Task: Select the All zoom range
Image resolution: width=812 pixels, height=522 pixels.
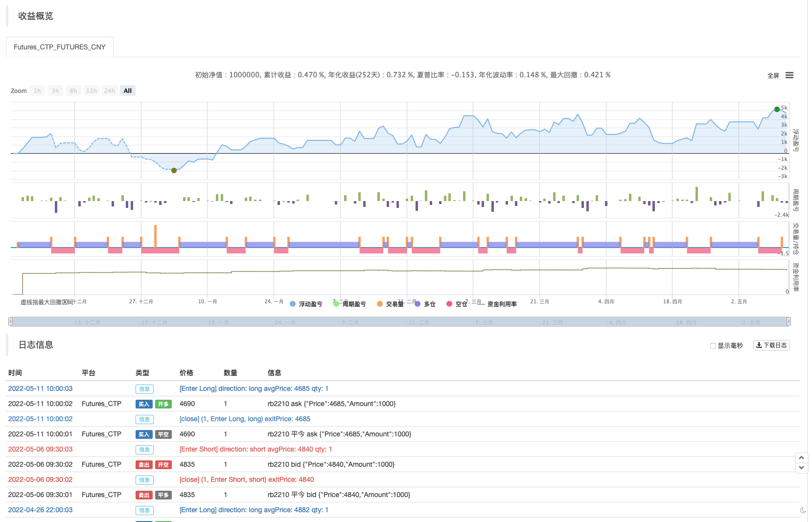Action: pos(128,91)
